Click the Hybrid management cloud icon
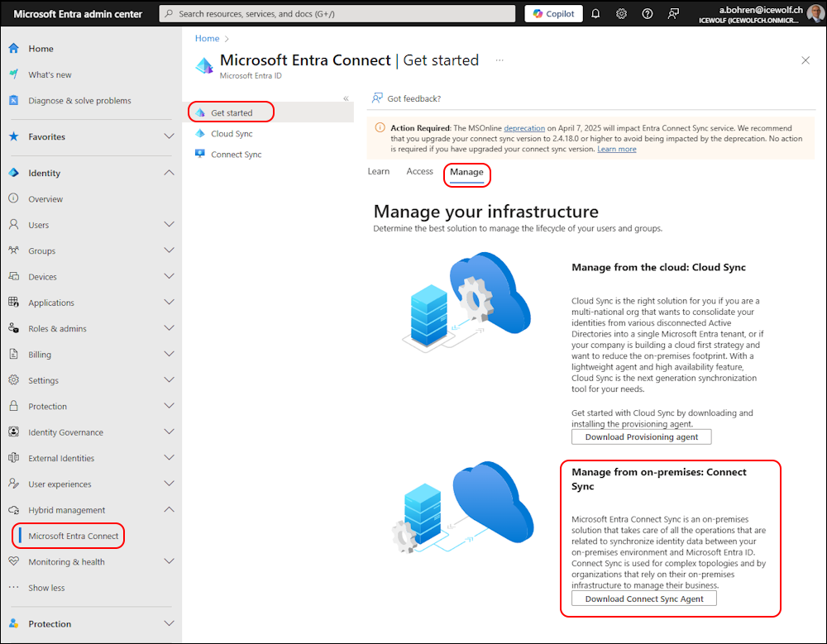The image size is (827, 644). (14, 510)
